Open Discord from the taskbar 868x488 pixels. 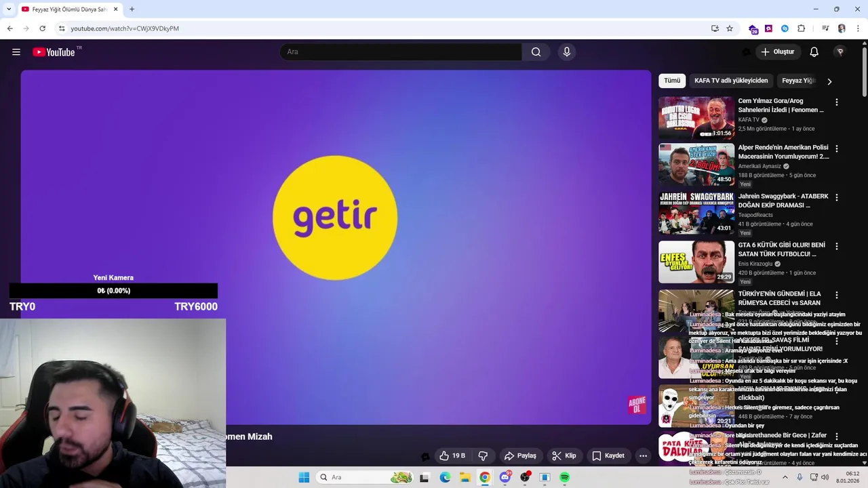tap(505, 477)
